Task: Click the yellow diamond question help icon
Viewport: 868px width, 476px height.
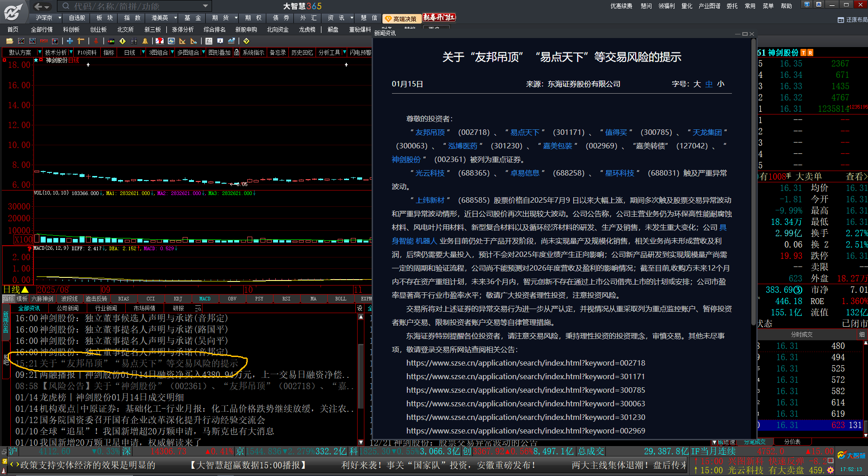Action: pos(246,41)
